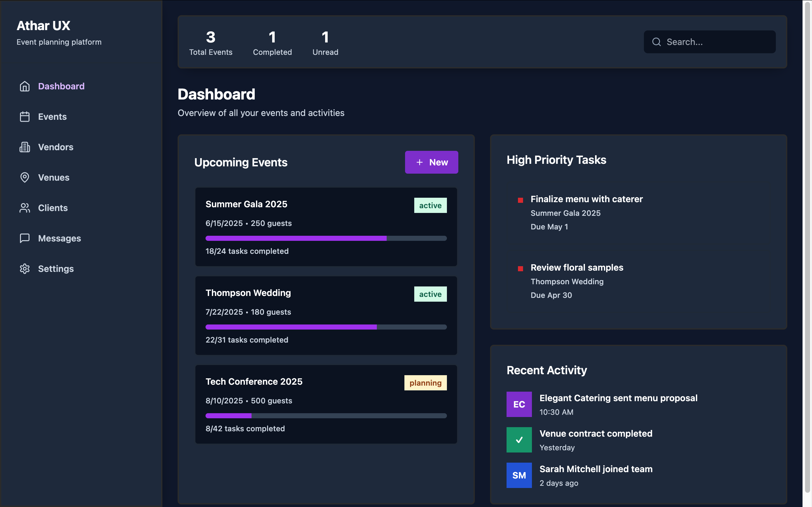Click the Settings gear icon
The width and height of the screenshot is (812, 507).
24,269
